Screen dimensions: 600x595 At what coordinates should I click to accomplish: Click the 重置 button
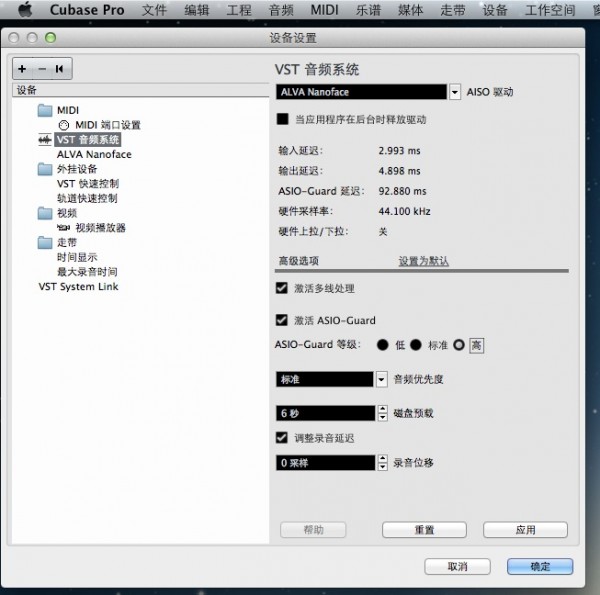424,530
